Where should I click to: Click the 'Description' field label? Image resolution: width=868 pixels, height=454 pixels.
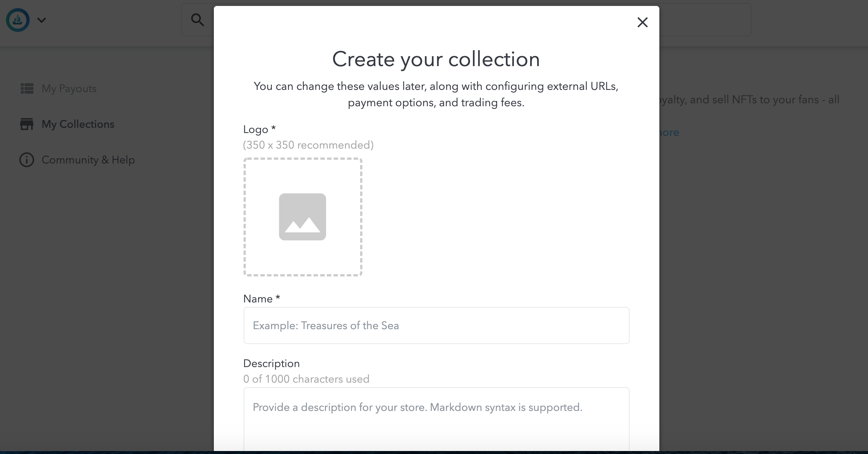pos(271,363)
